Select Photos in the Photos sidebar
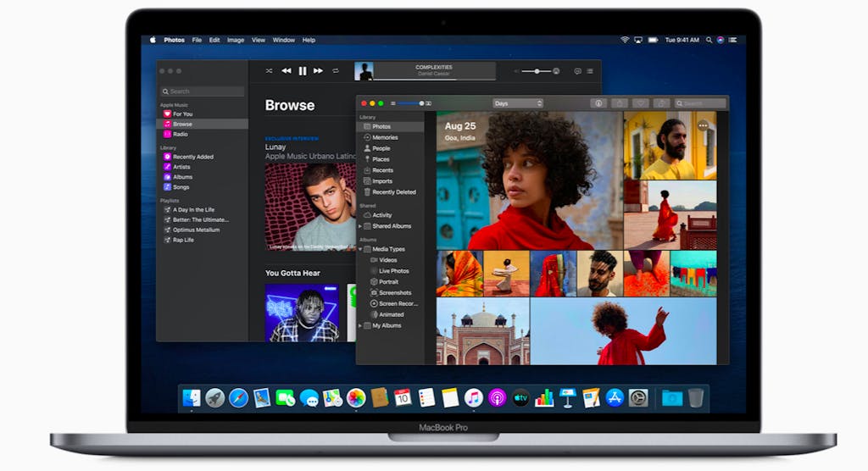The width and height of the screenshot is (868, 471). click(391, 127)
